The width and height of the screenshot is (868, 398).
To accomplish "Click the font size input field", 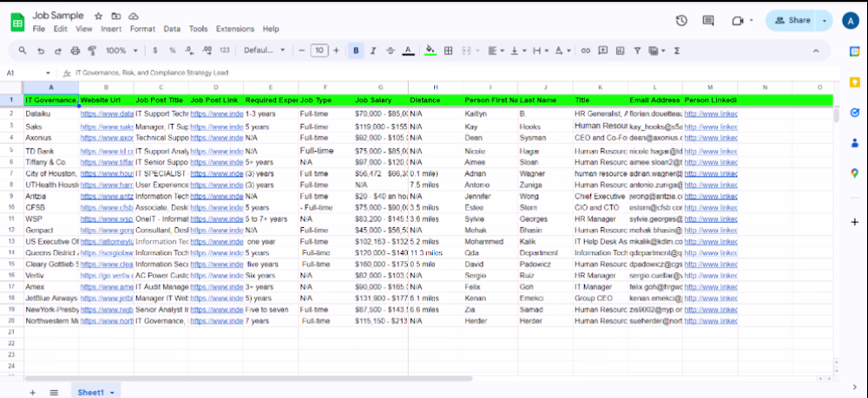I will coord(319,50).
